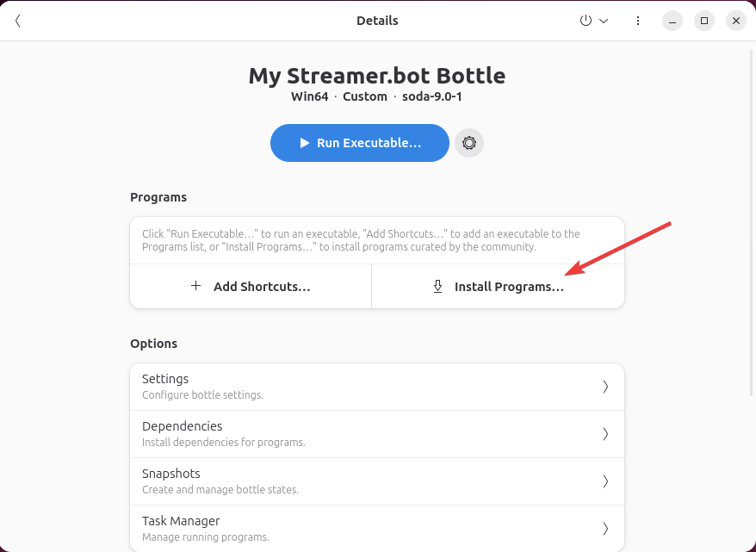Open the header kebab menu for bottle actions
Image resolution: width=756 pixels, height=552 pixels.
(637, 20)
